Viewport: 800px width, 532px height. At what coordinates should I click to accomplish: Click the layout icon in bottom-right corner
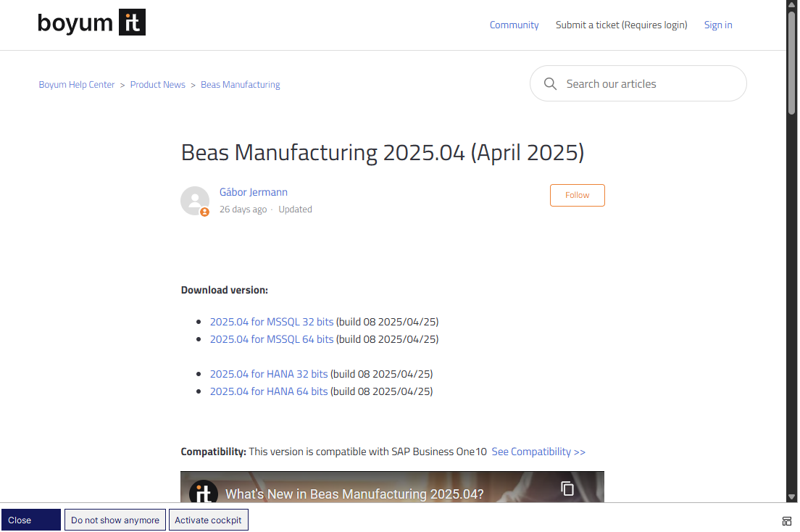pyautogui.click(x=786, y=520)
